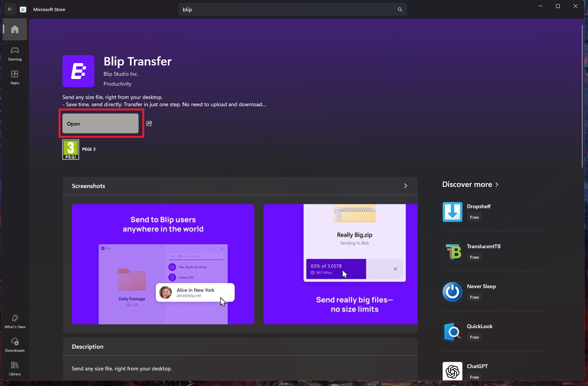Screen dimensions: 588x386
Task: Open the Apps section in sidebar
Action: [x=15, y=77]
